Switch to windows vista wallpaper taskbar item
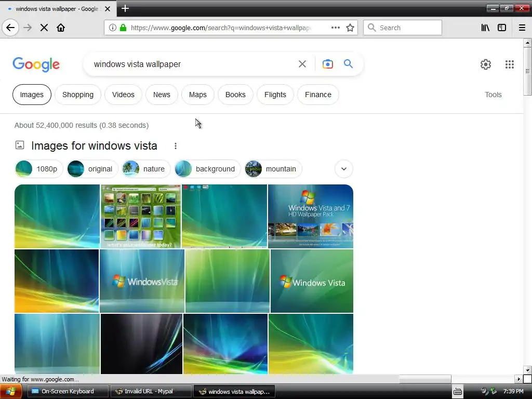 [x=234, y=392]
